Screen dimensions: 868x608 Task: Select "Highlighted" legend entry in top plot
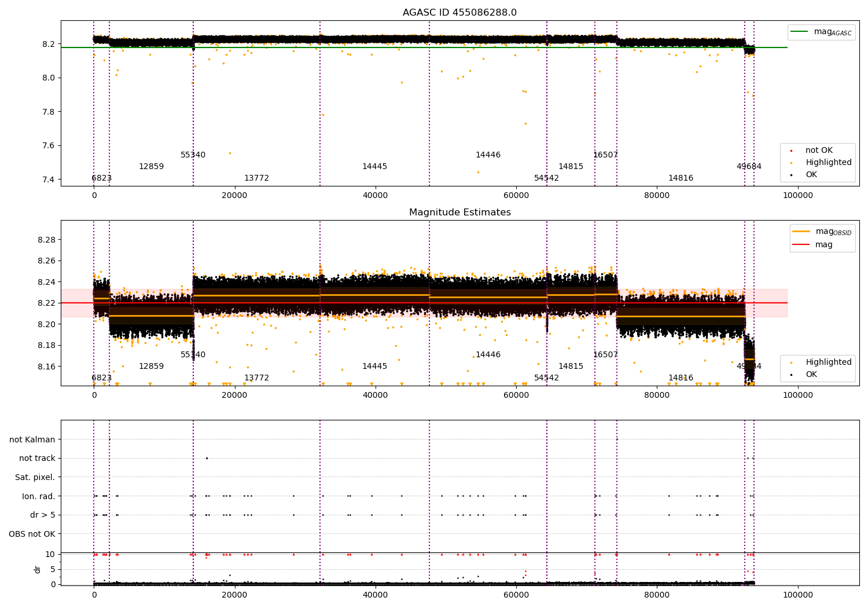point(829,163)
